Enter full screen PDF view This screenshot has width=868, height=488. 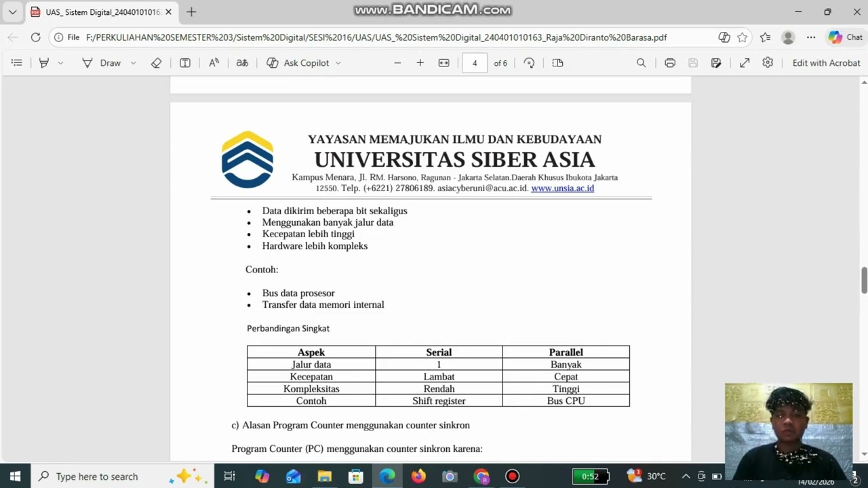[745, 63]
